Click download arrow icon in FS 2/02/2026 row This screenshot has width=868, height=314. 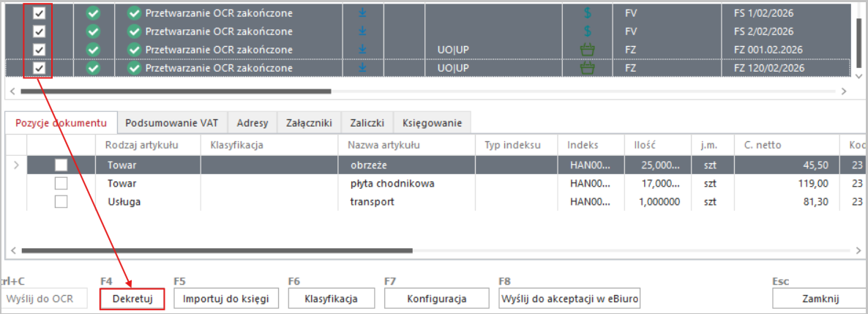tap(362, 31)
